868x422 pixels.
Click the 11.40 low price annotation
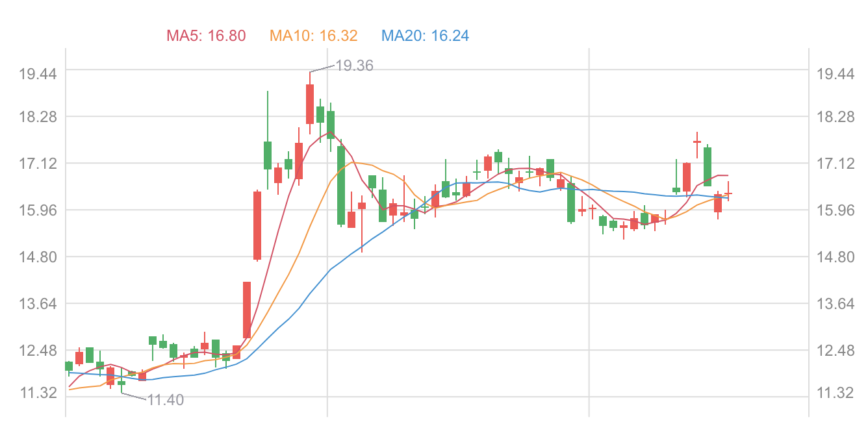(x=165, y=400)
